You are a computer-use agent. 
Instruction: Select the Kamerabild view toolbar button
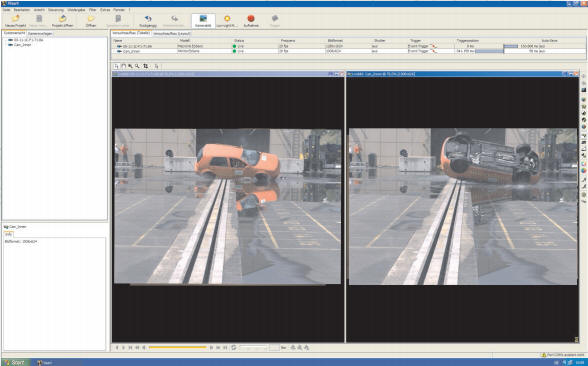(x=203, y=21)
